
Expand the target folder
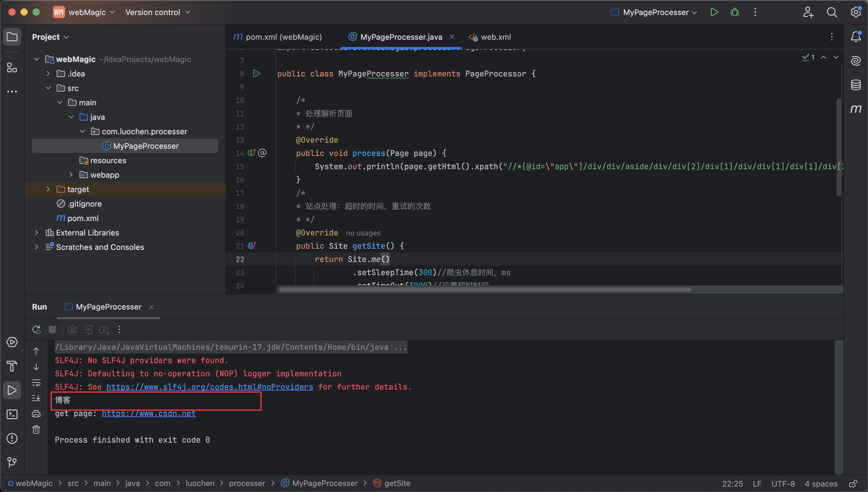[48, 189]
